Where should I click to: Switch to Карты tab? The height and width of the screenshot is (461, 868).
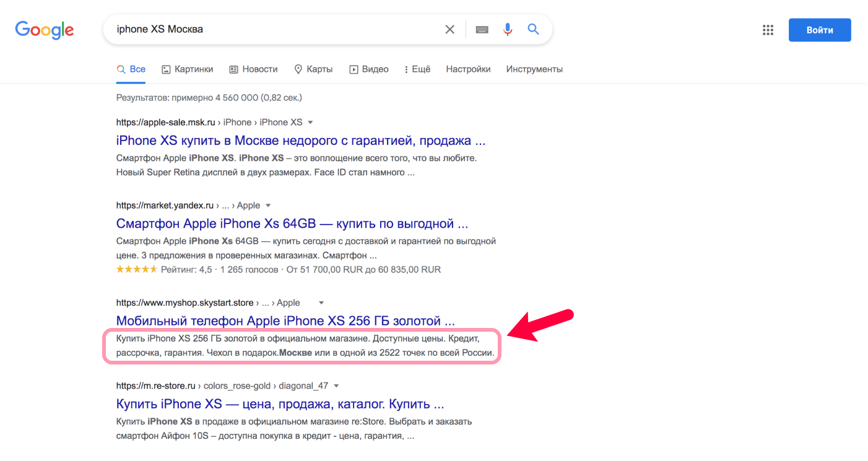(x=313, y=69)
